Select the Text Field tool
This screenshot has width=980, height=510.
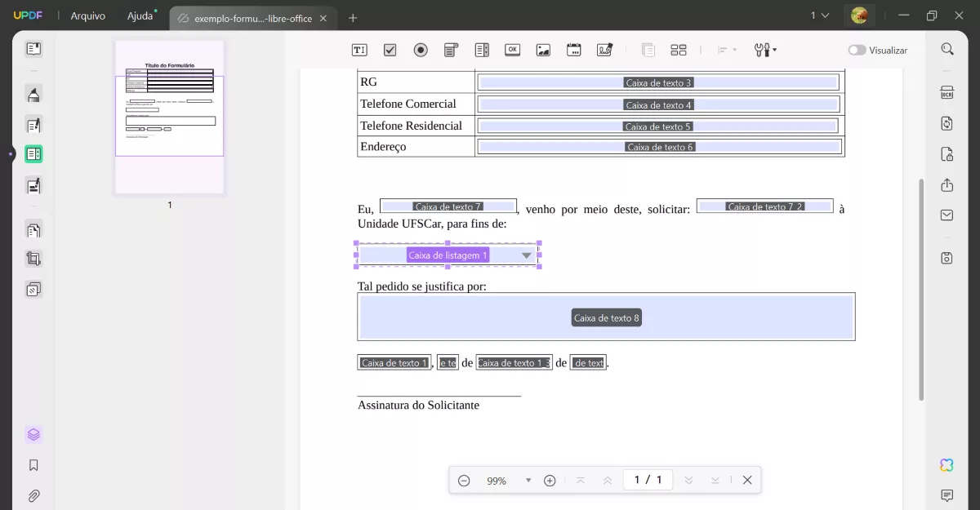click(359, 49)
